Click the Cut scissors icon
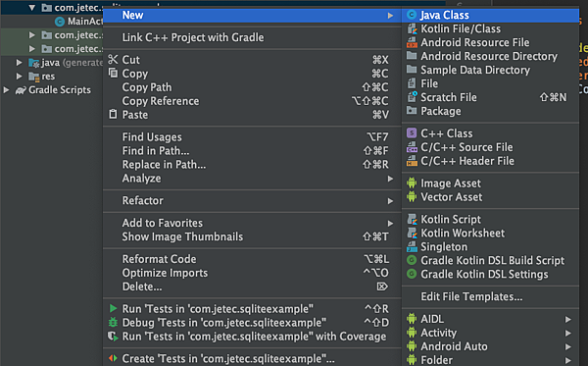This screenshot has height=366, width=588. [x=113, y=60]
